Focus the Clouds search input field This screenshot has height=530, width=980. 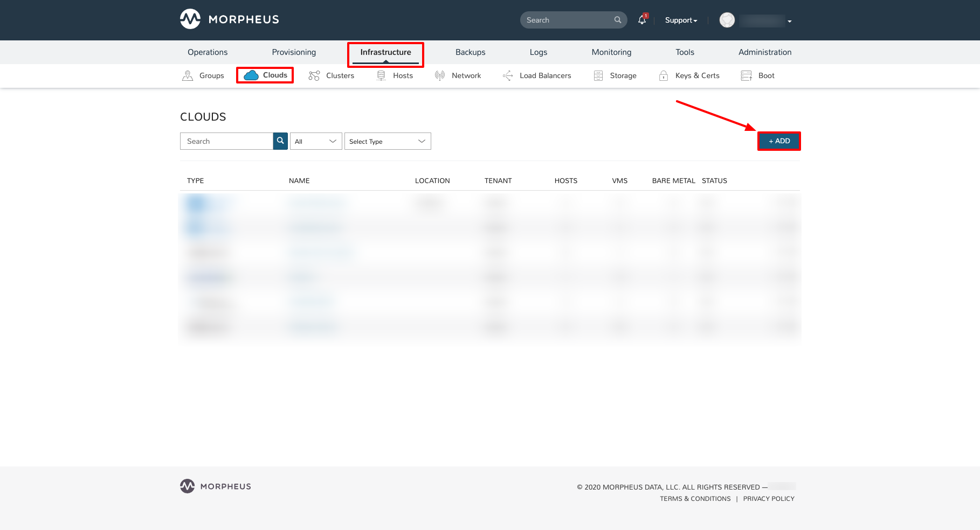(226, 141)
